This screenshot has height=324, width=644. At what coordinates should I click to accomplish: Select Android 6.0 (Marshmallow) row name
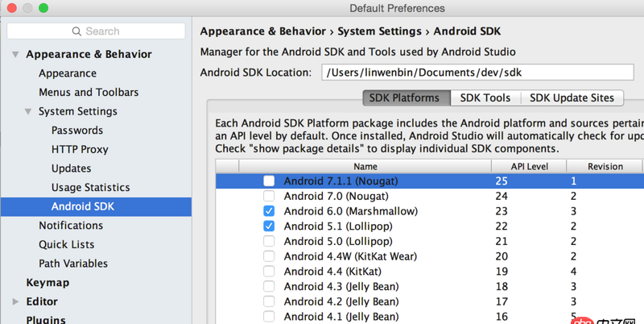click(351, 211)
